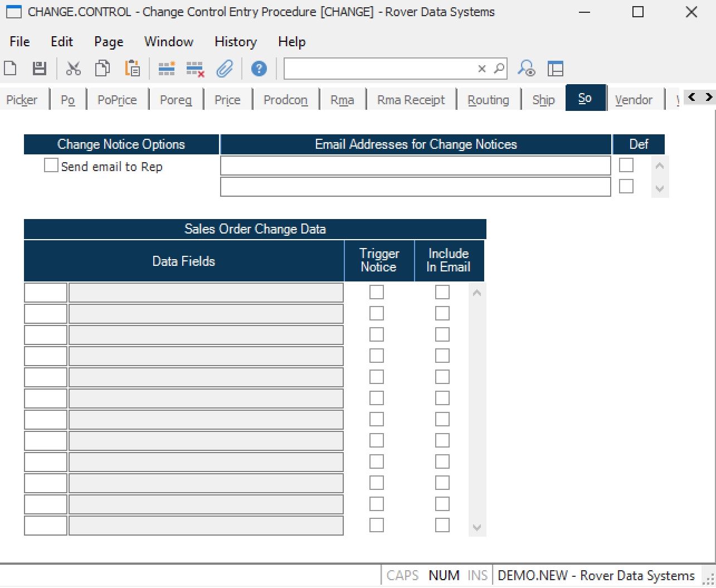Click the insert row icon

tap(166, 69)
